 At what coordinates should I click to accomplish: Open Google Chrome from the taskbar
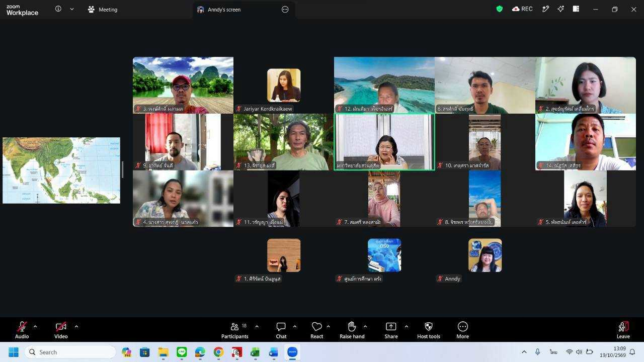coord(218,352)
